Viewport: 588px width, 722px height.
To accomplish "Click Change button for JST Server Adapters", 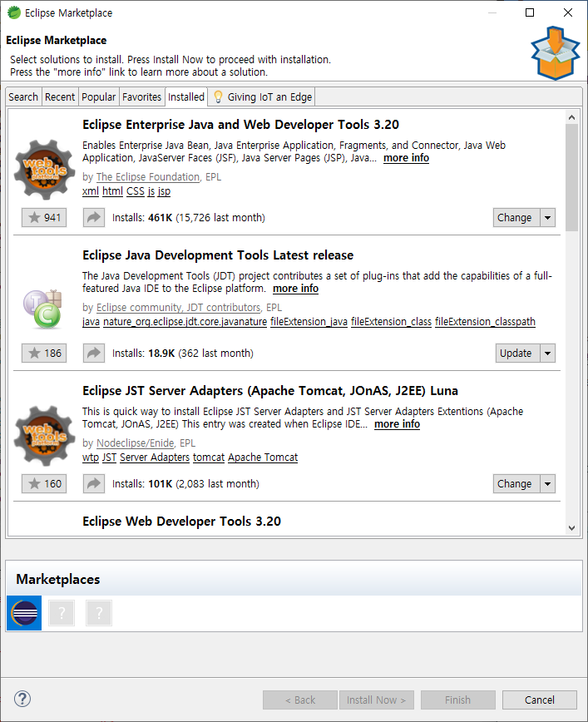I will (516, 483).
